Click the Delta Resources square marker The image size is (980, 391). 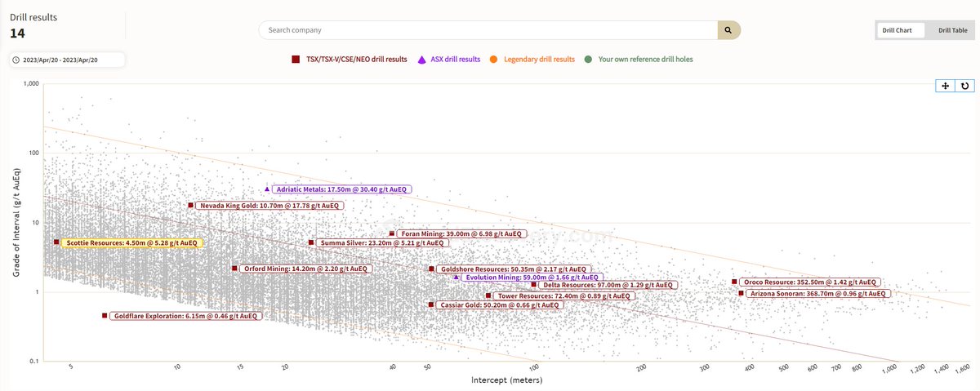pyautogui.click(x=534, y=285)
